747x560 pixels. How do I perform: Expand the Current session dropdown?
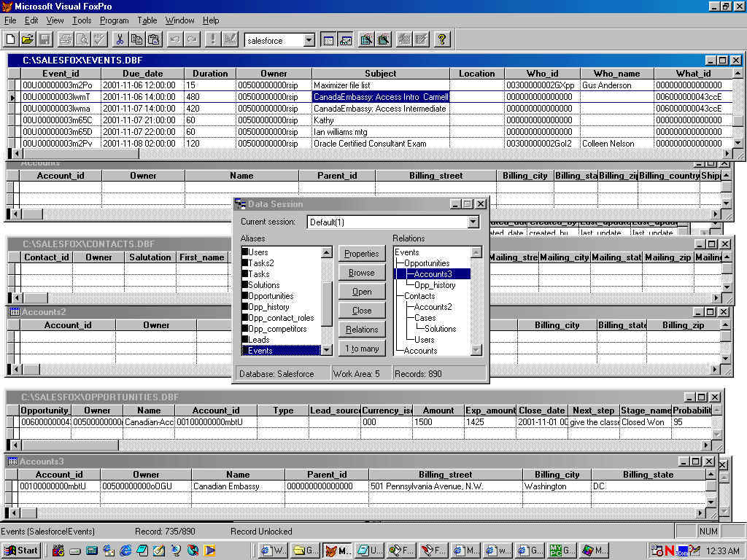click(x=473, y=222)
